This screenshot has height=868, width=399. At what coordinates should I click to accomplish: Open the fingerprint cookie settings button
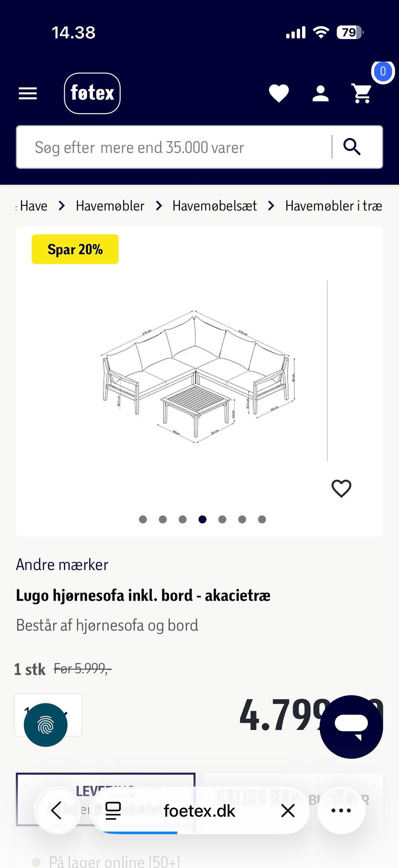coord(46,725)
